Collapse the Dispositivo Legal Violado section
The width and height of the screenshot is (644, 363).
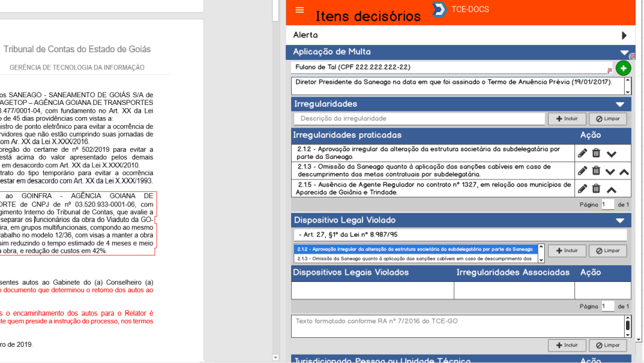620,220
